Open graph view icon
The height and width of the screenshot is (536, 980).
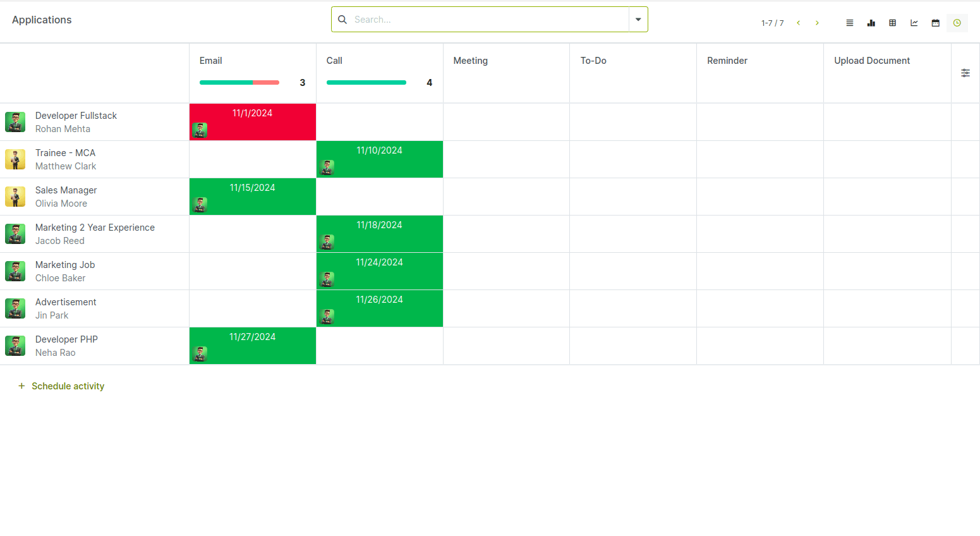914,23
